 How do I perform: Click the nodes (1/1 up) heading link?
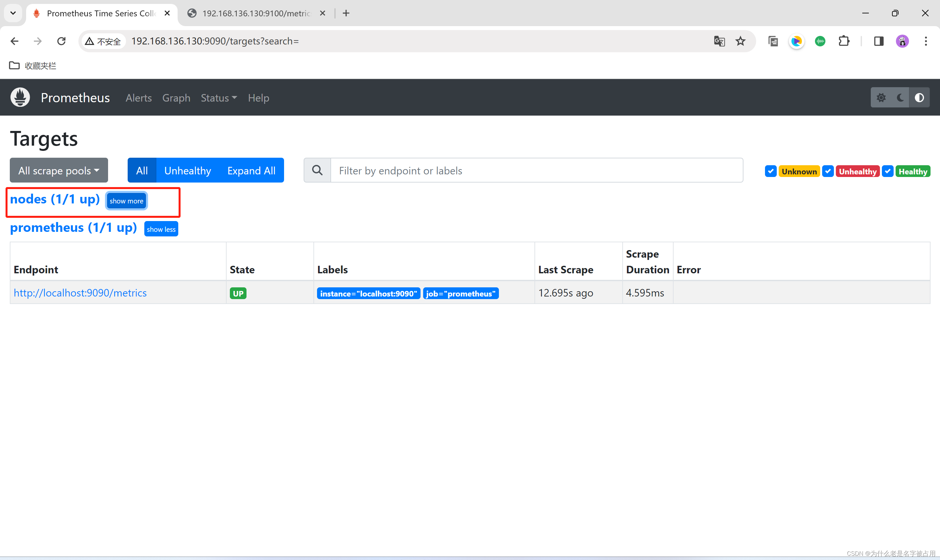[x=55, y=199]
